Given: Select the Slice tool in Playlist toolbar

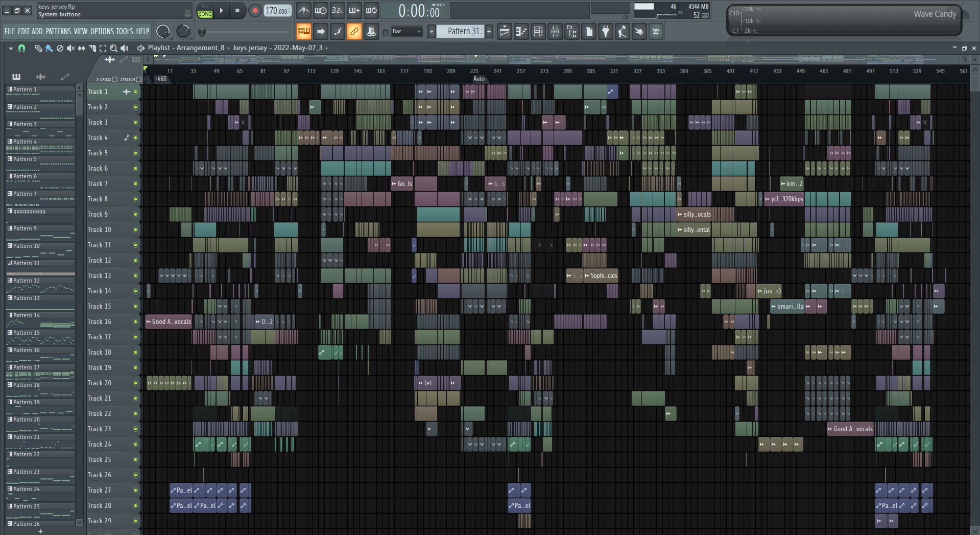Looking at the screenshot, I should pos(92,48).
